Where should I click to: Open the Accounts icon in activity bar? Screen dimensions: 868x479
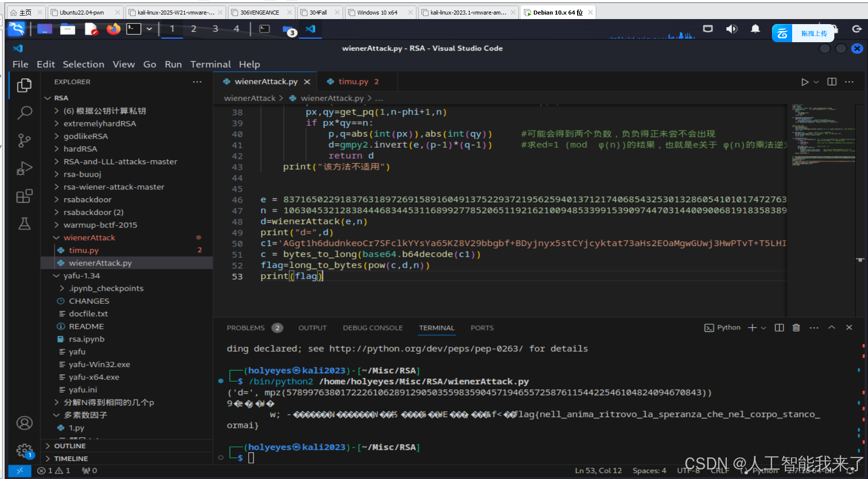pos(24,423)
